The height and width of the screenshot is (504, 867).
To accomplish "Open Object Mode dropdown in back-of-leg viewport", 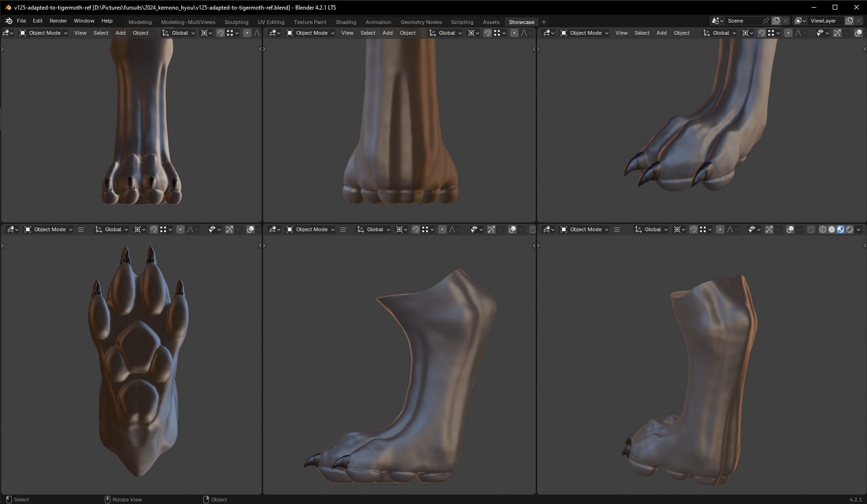I will point(310,33).
